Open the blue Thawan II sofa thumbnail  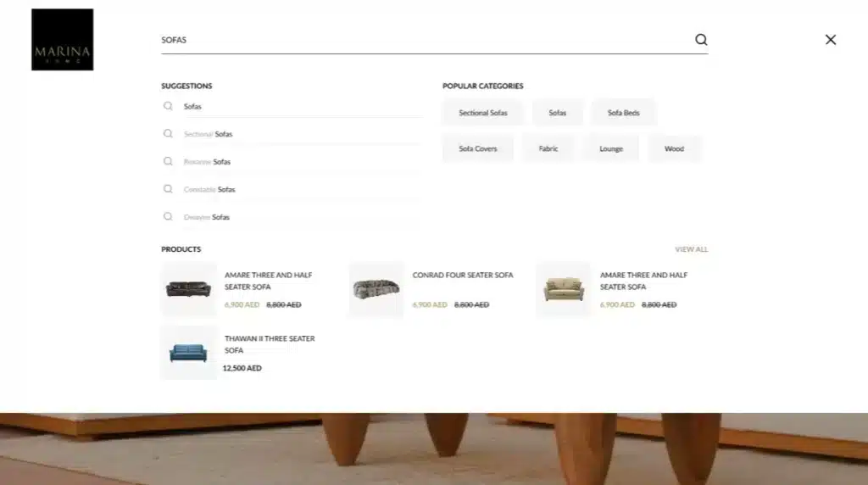click(x=188, y=353)
